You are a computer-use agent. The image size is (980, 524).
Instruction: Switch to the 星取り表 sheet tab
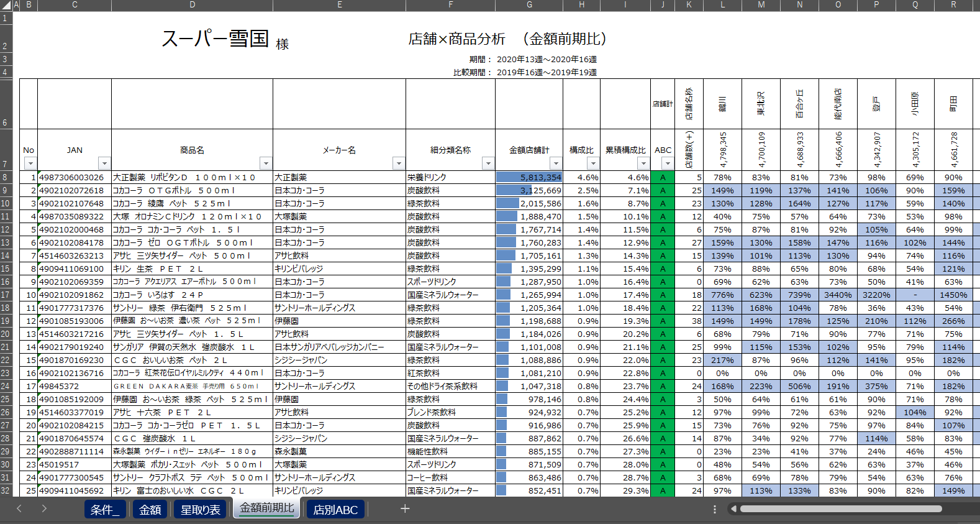tap(201, 510)
